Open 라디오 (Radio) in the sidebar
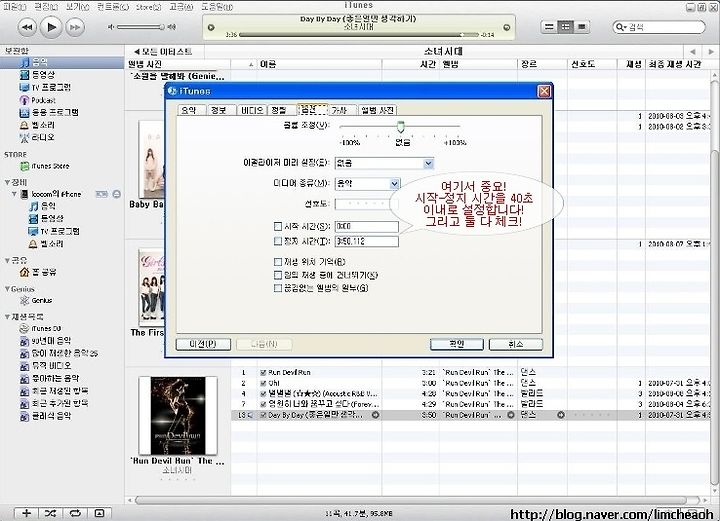 click(x=38, y=137)
